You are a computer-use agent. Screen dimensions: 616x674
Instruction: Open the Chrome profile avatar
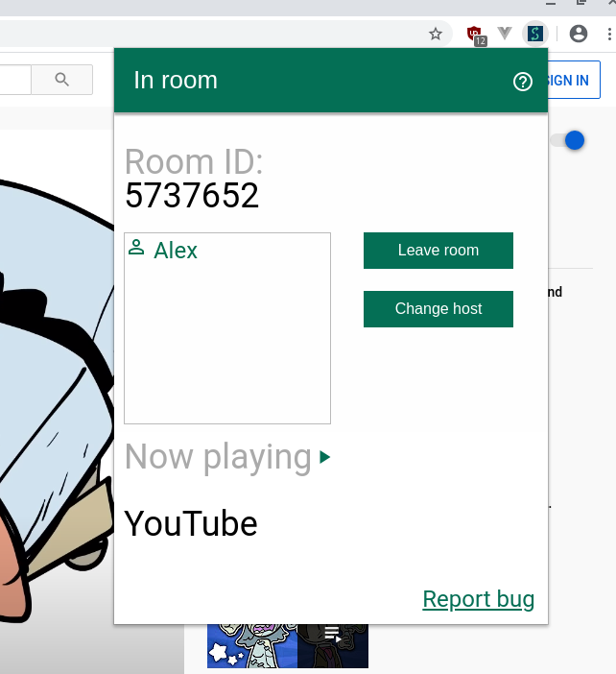578,34
